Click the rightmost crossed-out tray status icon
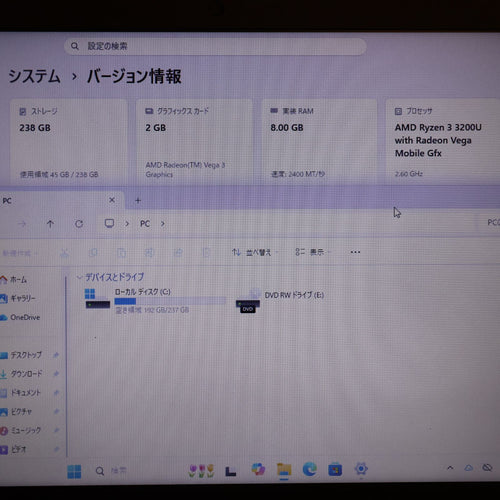500x500 pixels. click(487, 468)
